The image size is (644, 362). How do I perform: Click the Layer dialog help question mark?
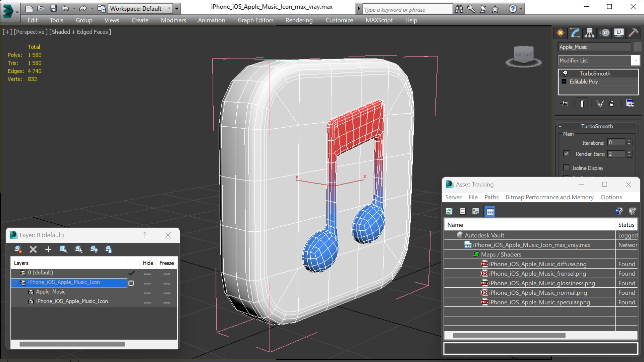144,235
